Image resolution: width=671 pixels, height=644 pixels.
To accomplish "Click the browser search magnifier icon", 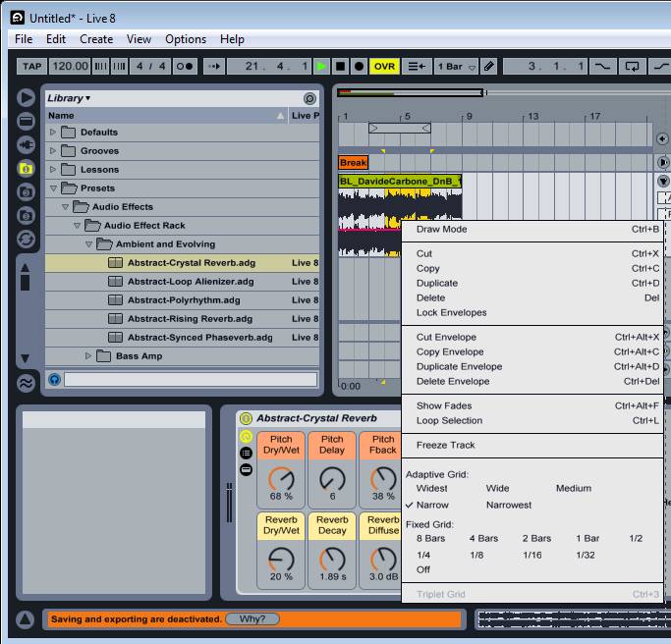I will tap(309, 99).
